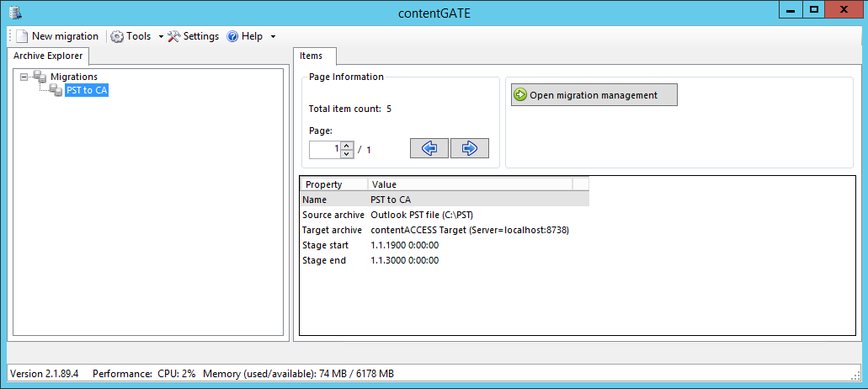Click the Help toolbar button
This screenshot has width=868, height=389.
pos(245,36)
